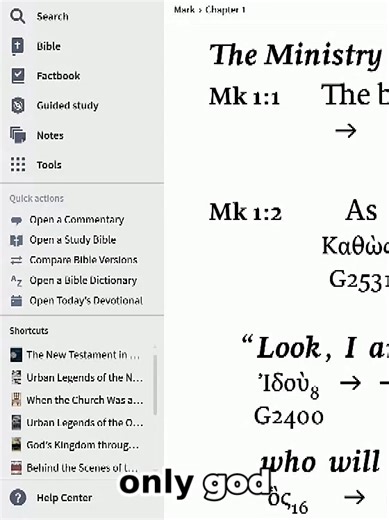The height and width of the screenshot is (520, 389).
Task: Select the Notes menu label
Action: (50, 135)
